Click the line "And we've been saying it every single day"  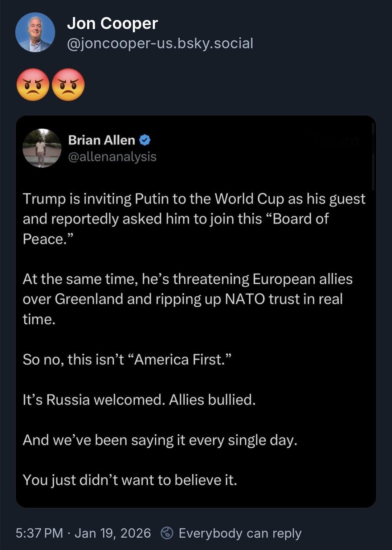pos(160,440)
